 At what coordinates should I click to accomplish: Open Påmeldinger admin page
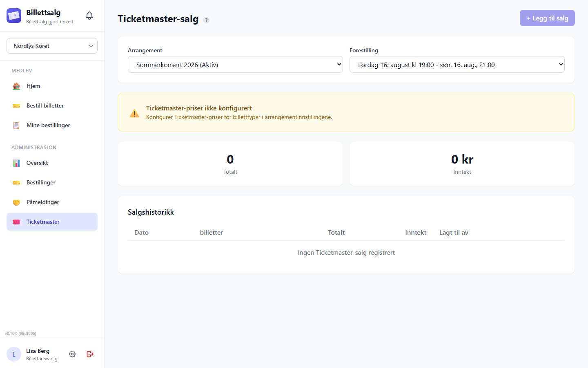pyautogui.click(x=52, y=202)
